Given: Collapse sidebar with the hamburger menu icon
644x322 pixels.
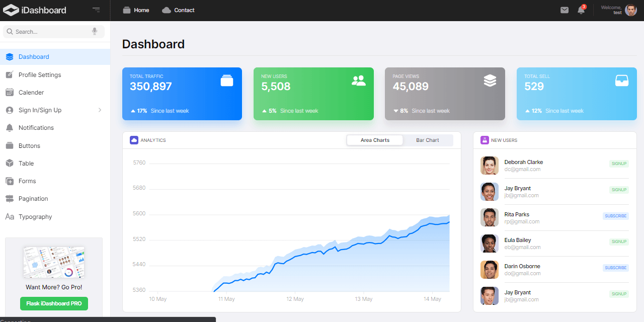Looking at the screenshot, I should [x=96, y=10].
